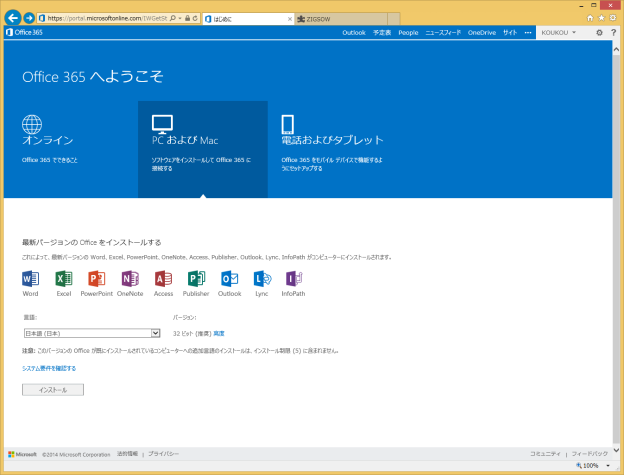The image size is (624, 475).
Task: Open browser favorites star icon
Action: pos(601,18)
